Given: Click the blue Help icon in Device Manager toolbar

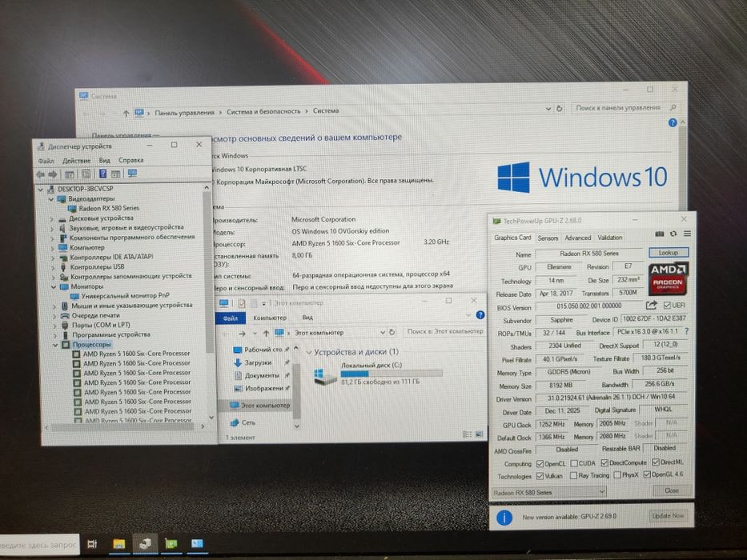Looking at the screenshot, I should 102,174.
